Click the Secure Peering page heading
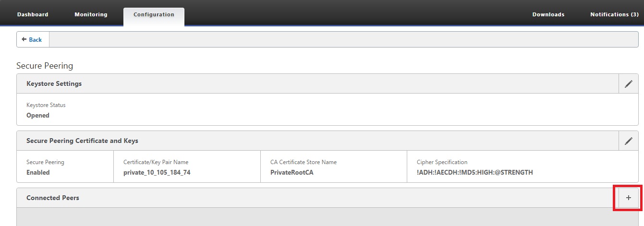The image size is (644, 226). point(45,66)
